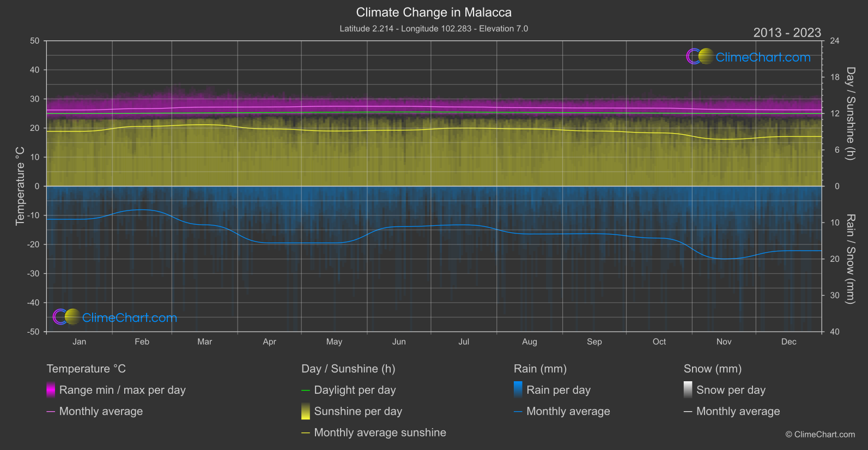
Task: Toggle the snow Monthly average legend entry
Action: tap(732, 411)
